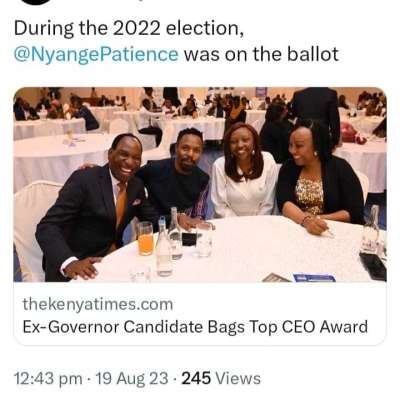Click the orange juice glass in the photo
The height and width of the screenshot is (400, 400).
pos(145,239)
